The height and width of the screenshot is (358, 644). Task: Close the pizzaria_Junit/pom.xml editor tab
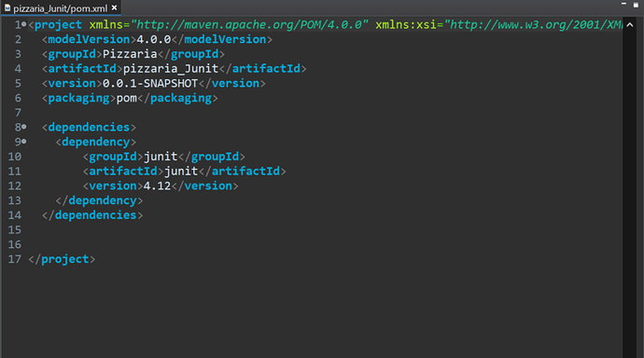[x=114, y=7]
